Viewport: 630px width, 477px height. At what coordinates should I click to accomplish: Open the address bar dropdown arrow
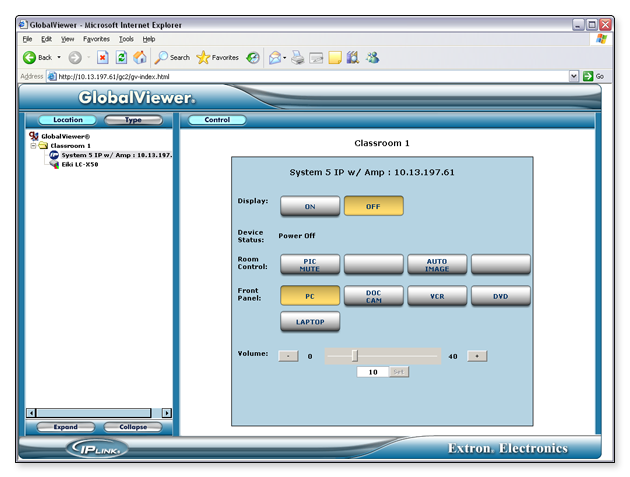[x=574, y=76]
